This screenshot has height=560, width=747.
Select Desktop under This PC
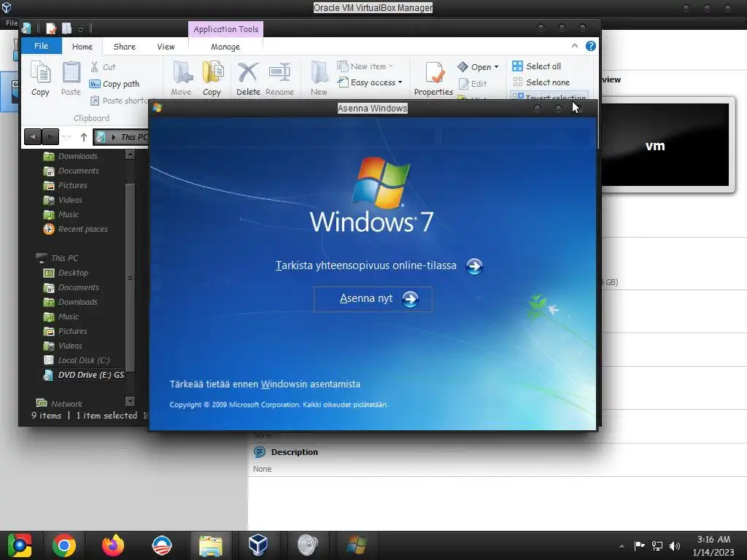click(x=66, y=273)
